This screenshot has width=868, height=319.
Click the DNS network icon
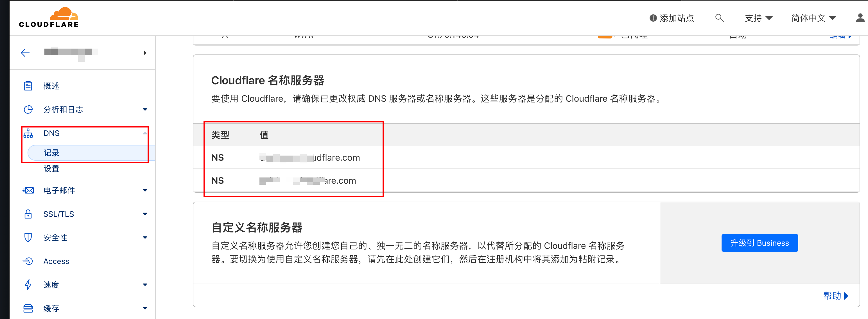(28, 133)
